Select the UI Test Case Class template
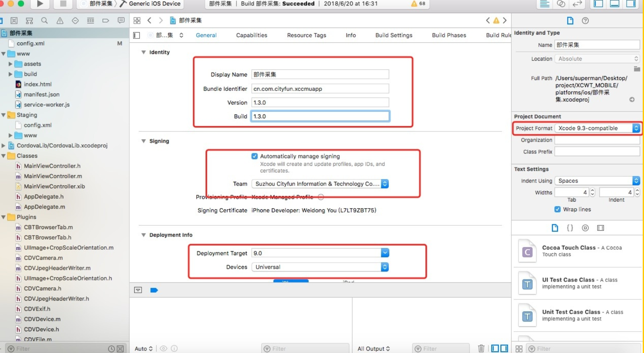Screen dimensions: 644x353 [578, 283]
